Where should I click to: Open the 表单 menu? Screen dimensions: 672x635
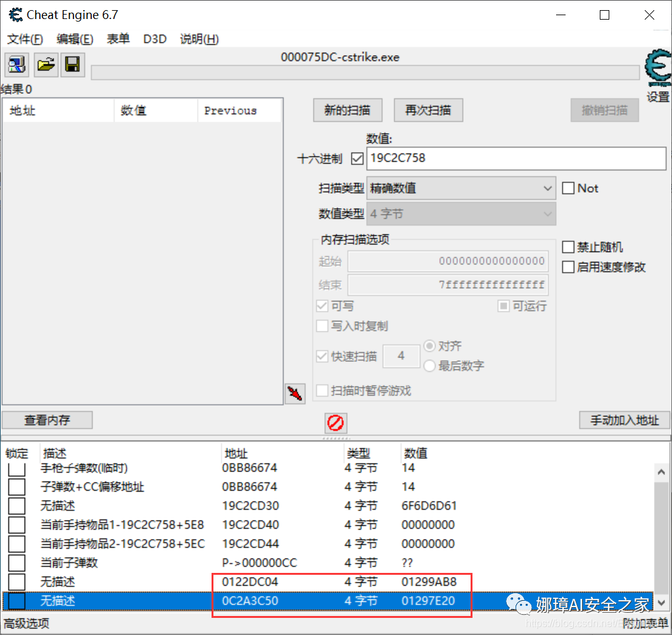click(x=118, y=39)
